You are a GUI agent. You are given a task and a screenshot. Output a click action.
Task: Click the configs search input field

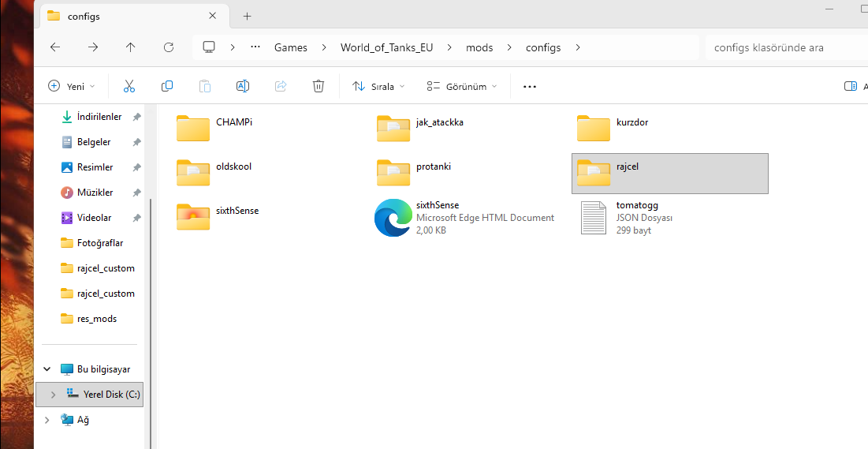click(780, 47)
